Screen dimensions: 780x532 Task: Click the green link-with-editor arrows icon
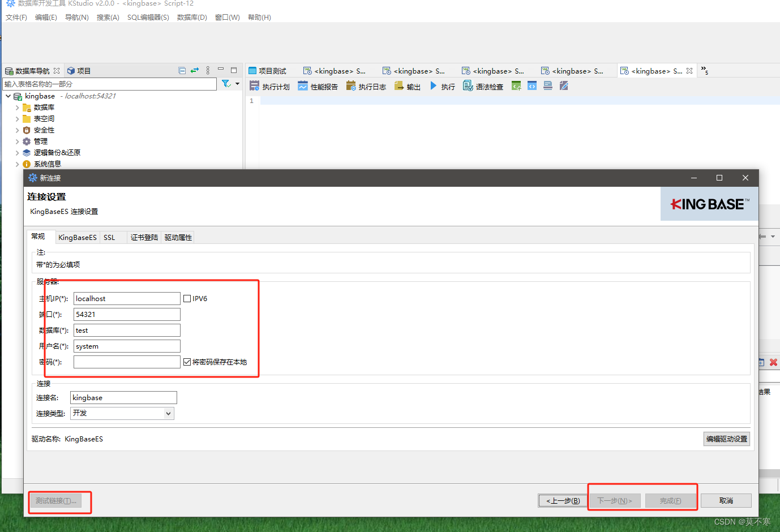click(x=195, y=71)
